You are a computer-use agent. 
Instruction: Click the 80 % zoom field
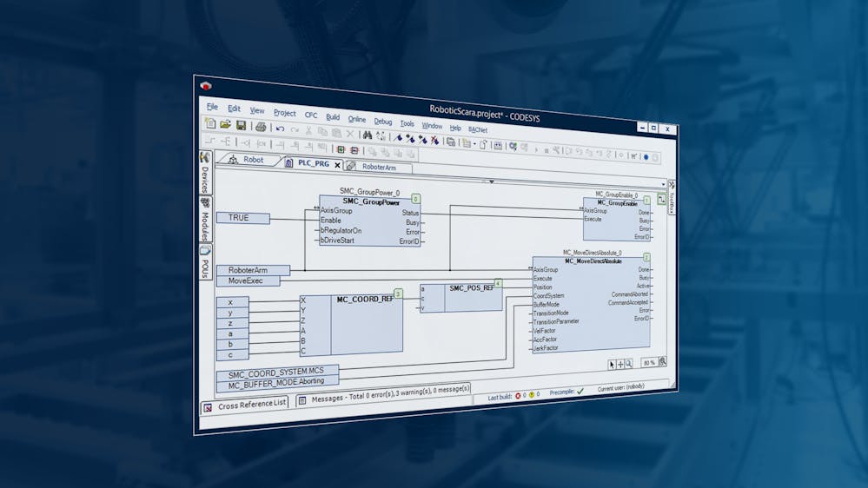pos(649,362)
